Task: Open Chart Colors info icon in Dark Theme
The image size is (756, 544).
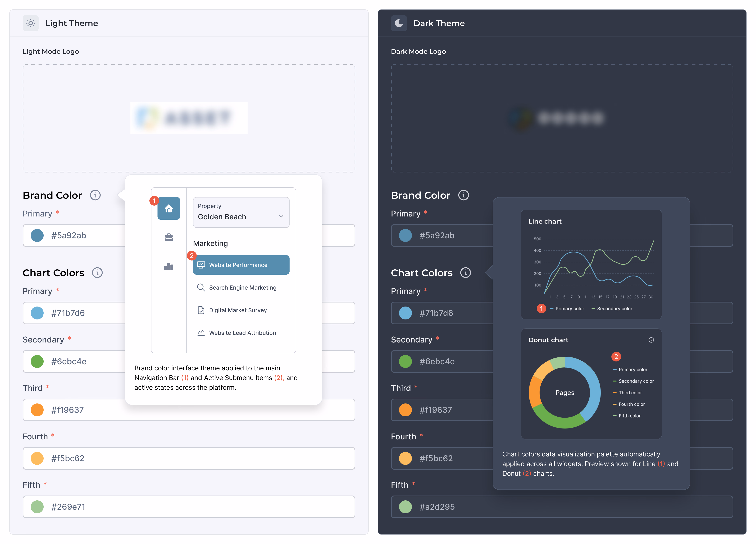Action: [465, 273]
